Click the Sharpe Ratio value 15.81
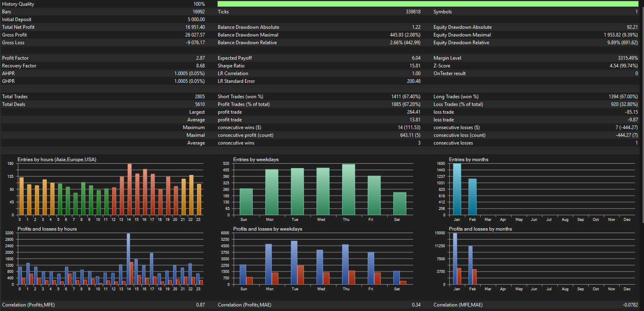Image resolution: width=644 pixels, height=311 pixels. [415, 66]
